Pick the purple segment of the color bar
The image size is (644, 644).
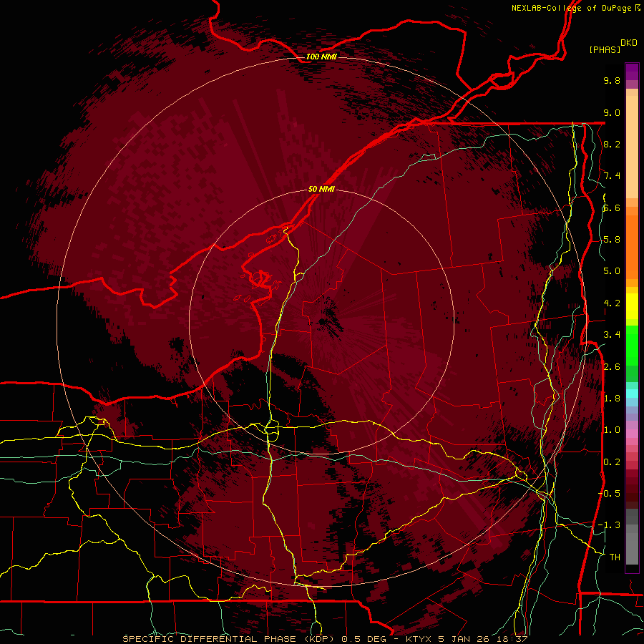click(632, 72)
